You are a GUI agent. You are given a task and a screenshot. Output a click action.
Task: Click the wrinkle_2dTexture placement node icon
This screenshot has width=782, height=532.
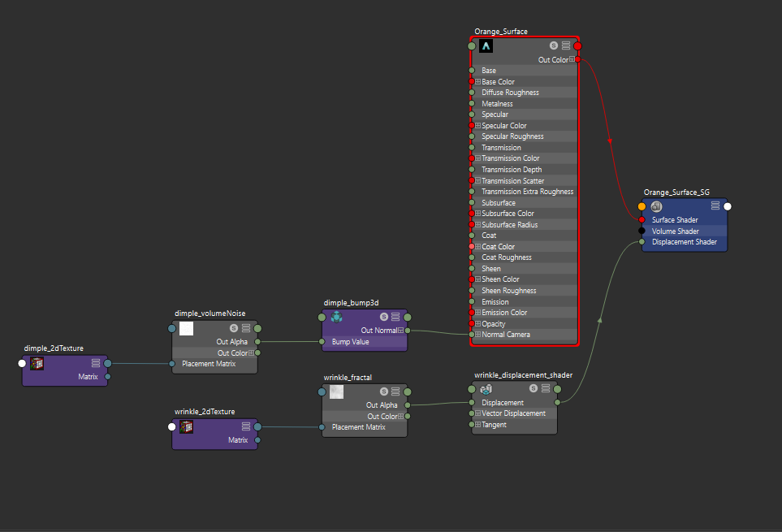point(186,426)
